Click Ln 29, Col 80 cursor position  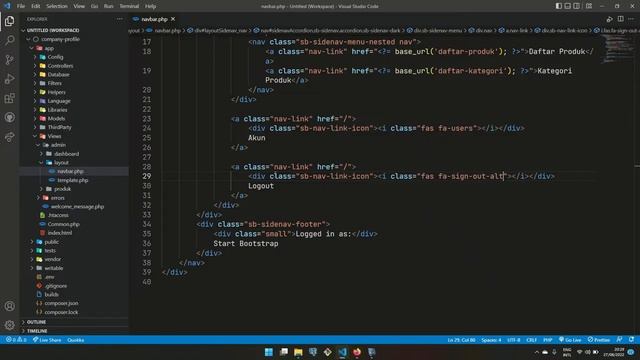[x=461, y=340]
